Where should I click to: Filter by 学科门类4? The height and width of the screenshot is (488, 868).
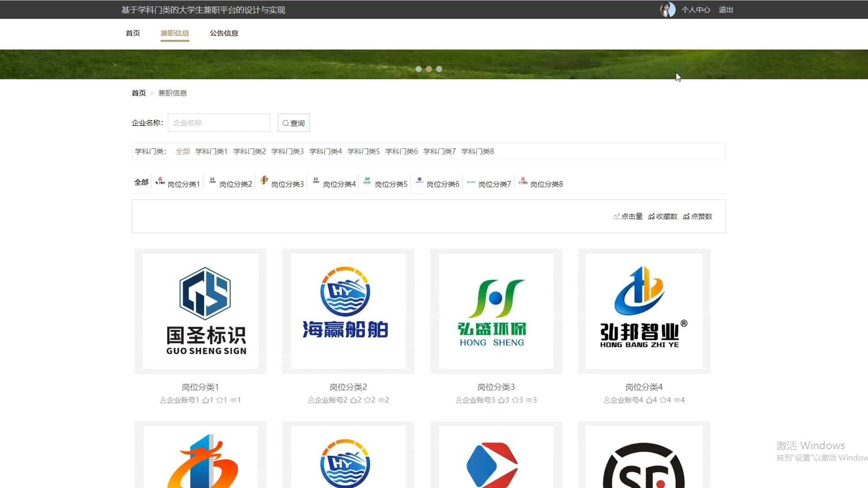coord(325,151)
